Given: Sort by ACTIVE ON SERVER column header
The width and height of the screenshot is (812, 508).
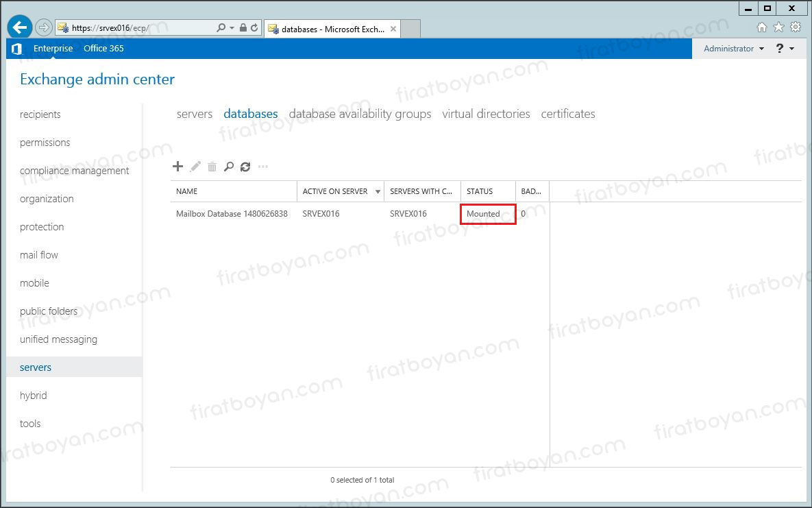Looking at the screenshot, I should point(341,191).
